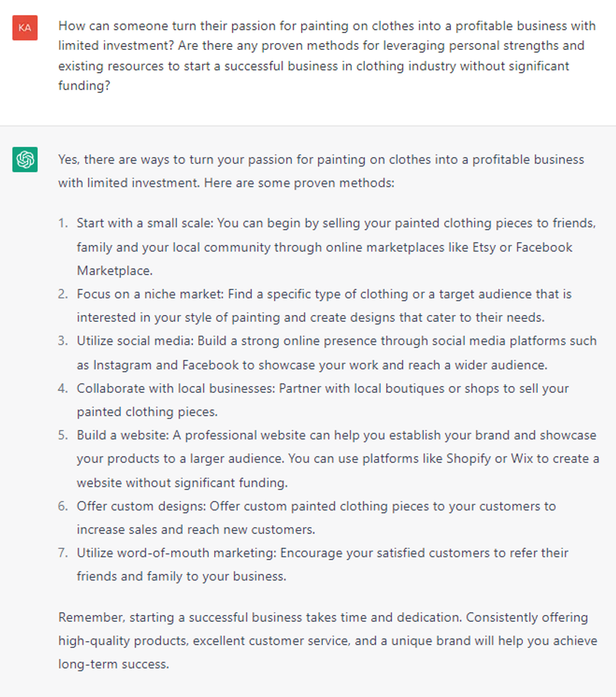Click the word "Marketplace" ending item one
Screen dimensions: 616x697
tap(114, 271)
